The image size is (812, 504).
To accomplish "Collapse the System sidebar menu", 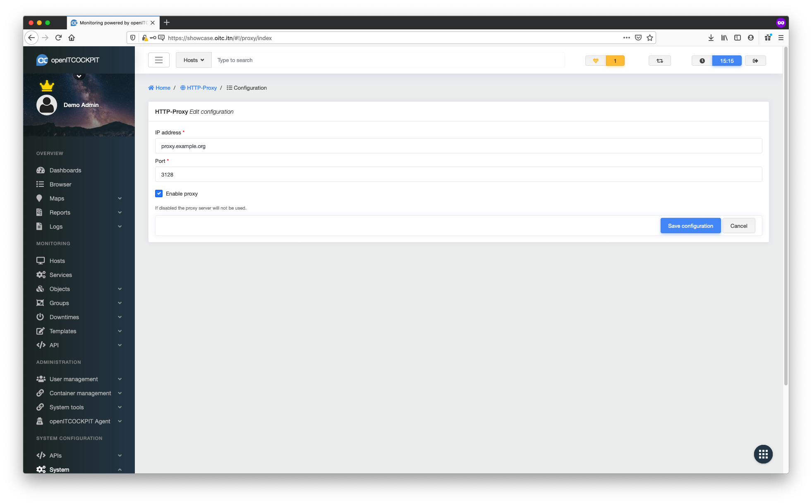I will (x=79, y=470).
